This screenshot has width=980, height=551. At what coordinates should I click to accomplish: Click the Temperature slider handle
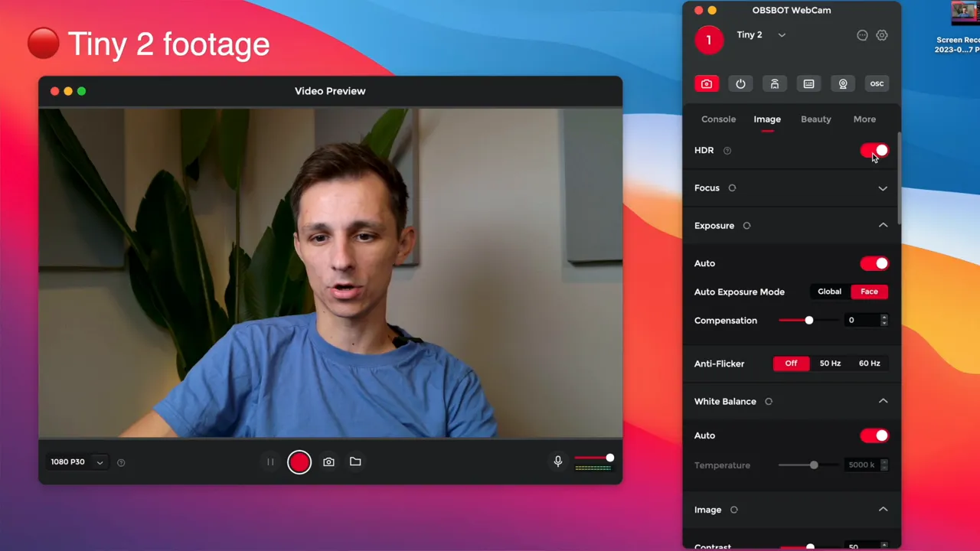coord(814,465)
